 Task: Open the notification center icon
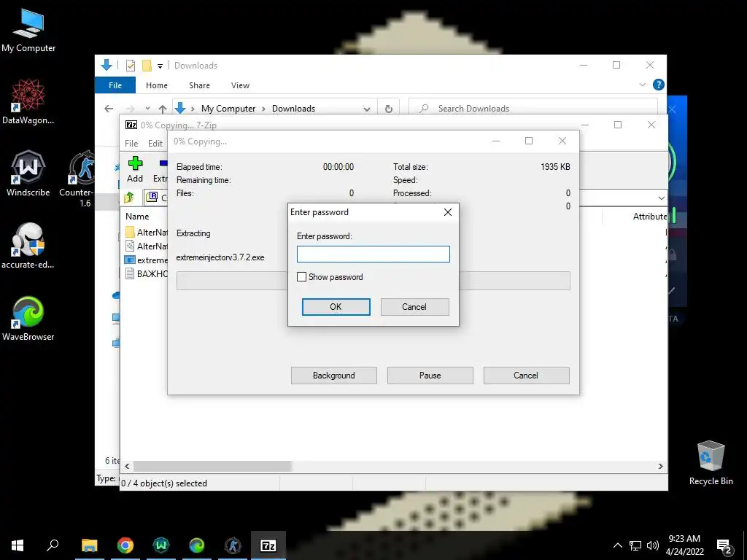point(724,546)
